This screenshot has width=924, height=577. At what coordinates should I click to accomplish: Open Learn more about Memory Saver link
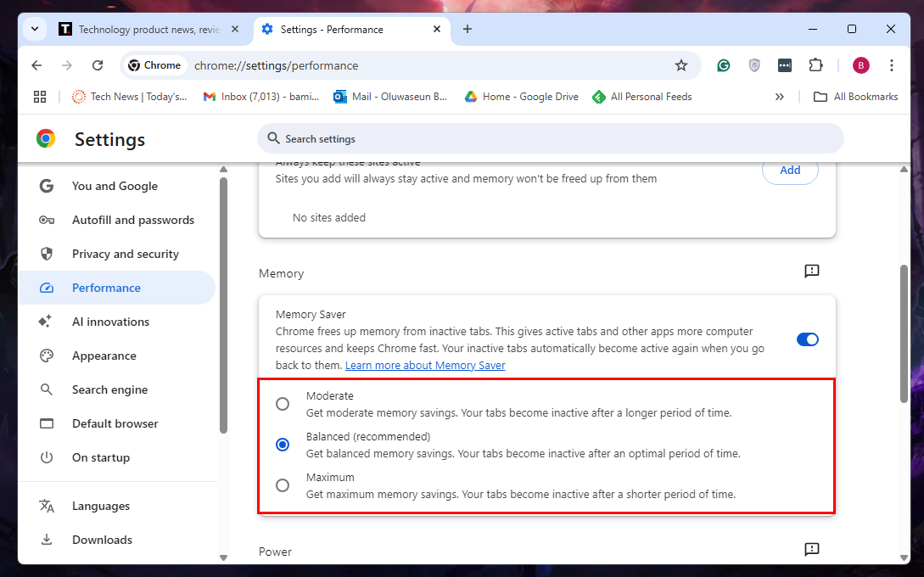coord(425,366)
